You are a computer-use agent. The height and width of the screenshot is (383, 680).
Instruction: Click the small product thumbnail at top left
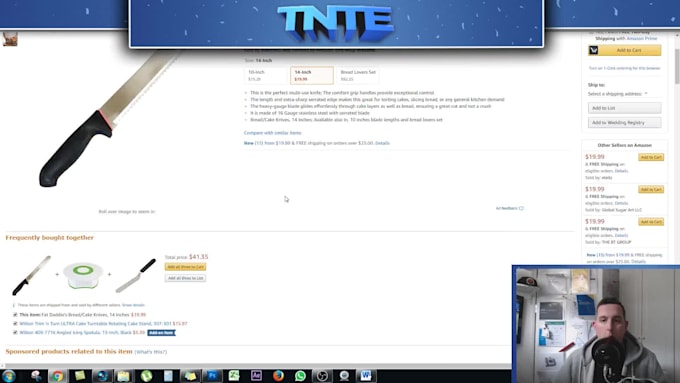10,39
